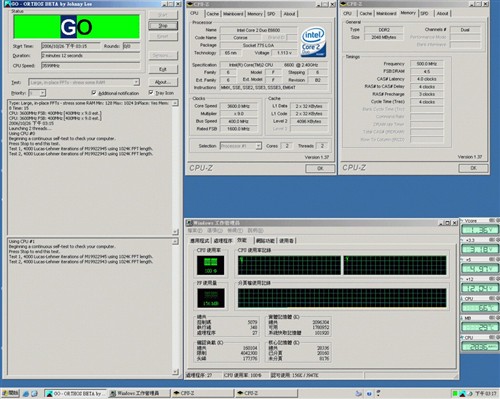Click the Exit button in Orthos
The image size is (500, 399).
(163, 69)
